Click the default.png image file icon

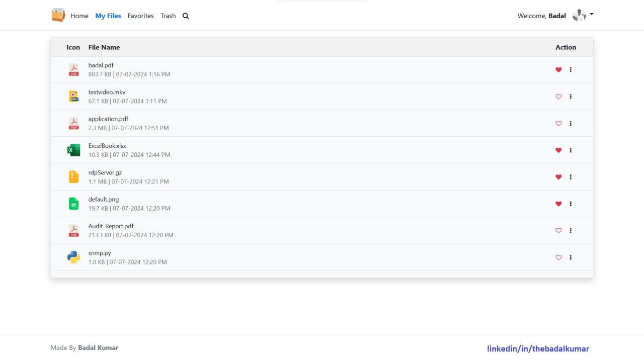pos(74,204)
